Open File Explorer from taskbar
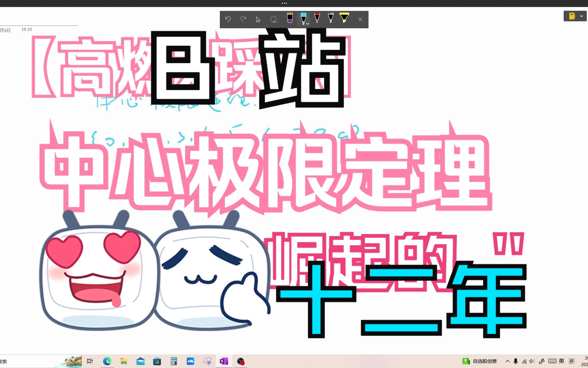Image resolution: width=588 pixels, height=368 pixels. coord(124,361)
